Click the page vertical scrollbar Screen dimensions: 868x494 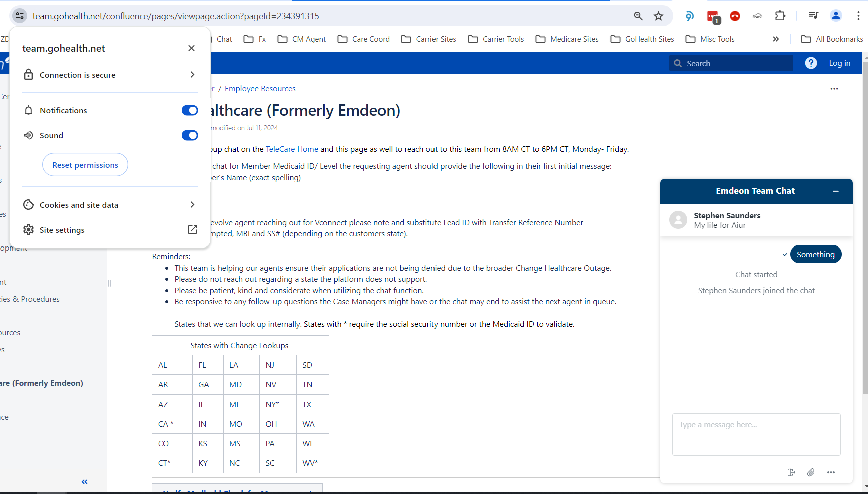click(x=865, y=228)
